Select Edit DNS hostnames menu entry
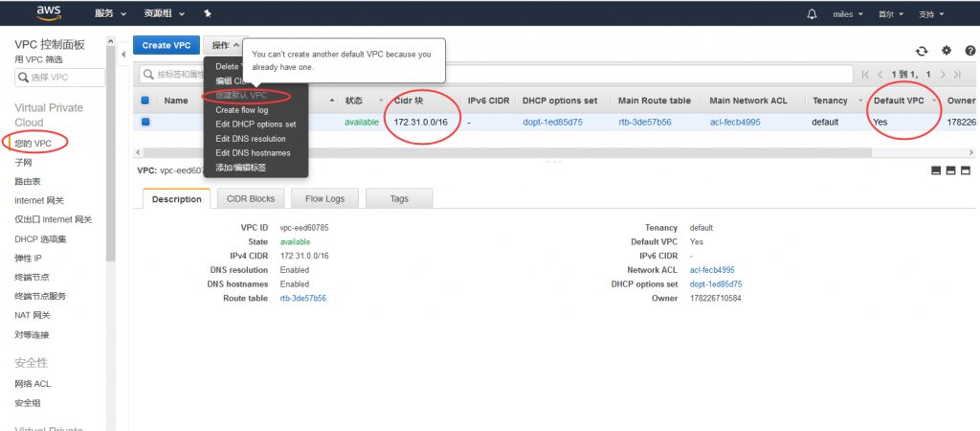Viewport: 980px width, 431px height. pos(253,153)
